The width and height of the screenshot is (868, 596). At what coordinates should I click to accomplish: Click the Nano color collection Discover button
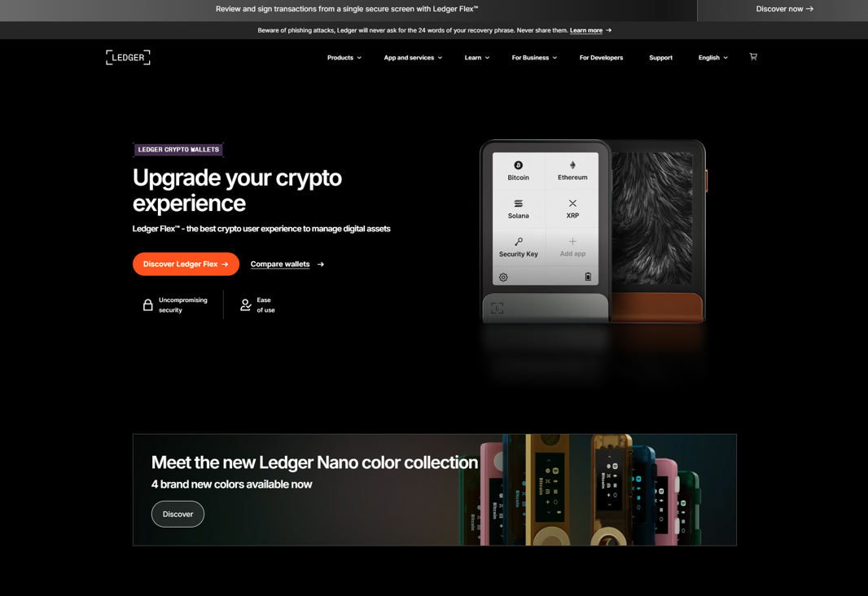coord(178,514)
